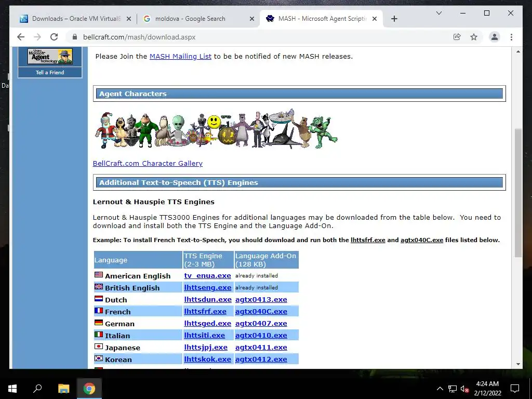Download lhttsiti.exe Italian TTS engine
The height and width of the screenshot is (399, 532).
tap(204, 335)
